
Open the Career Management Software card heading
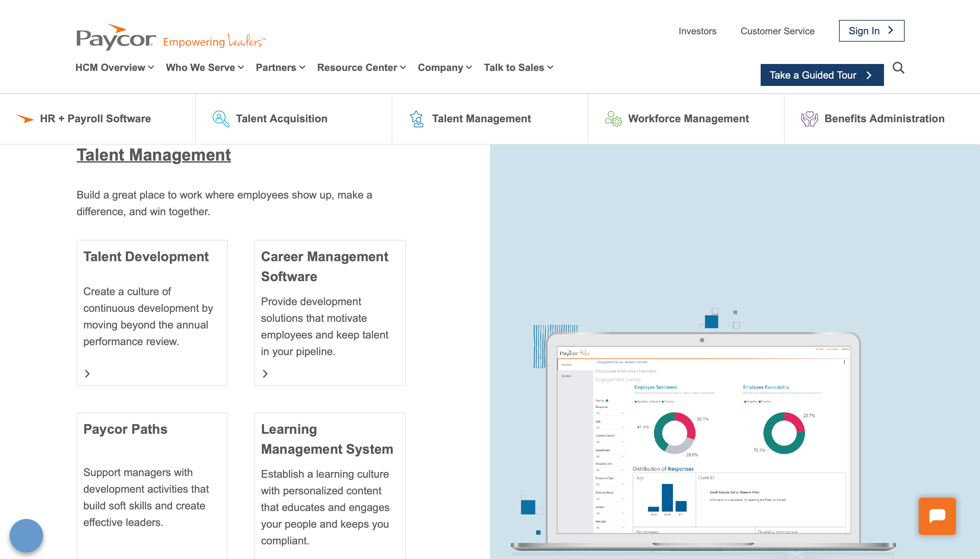coord(325,267)
